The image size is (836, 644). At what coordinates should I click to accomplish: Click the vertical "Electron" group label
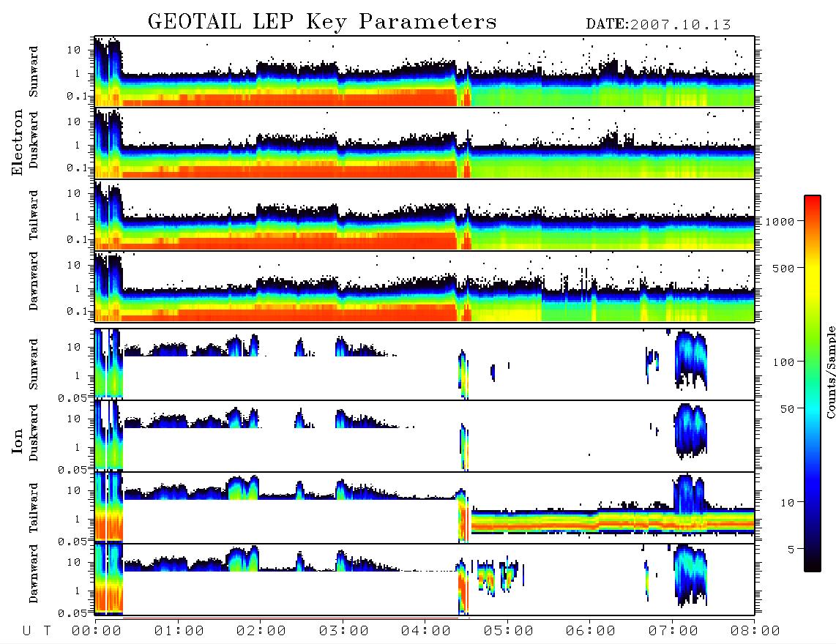tap(17, 142)
